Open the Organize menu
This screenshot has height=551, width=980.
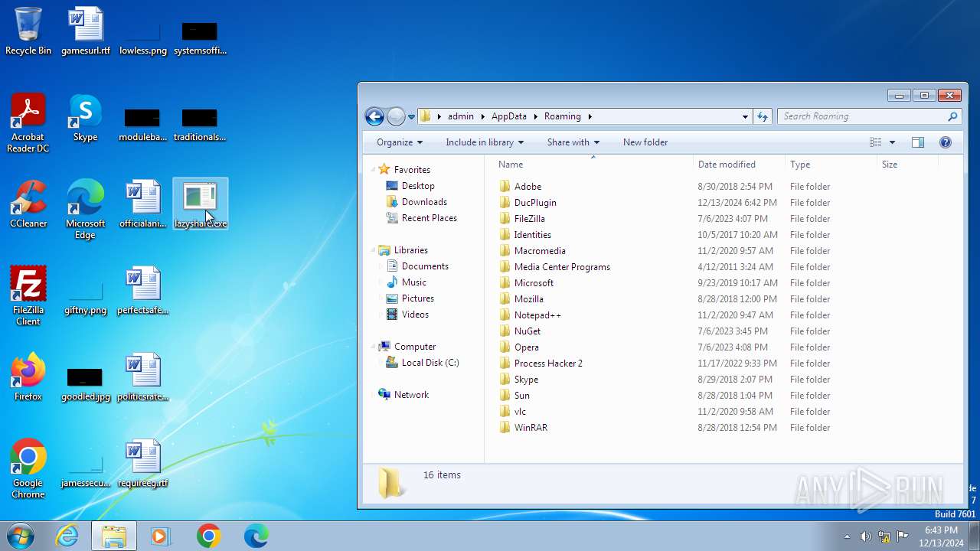(400, 142)
